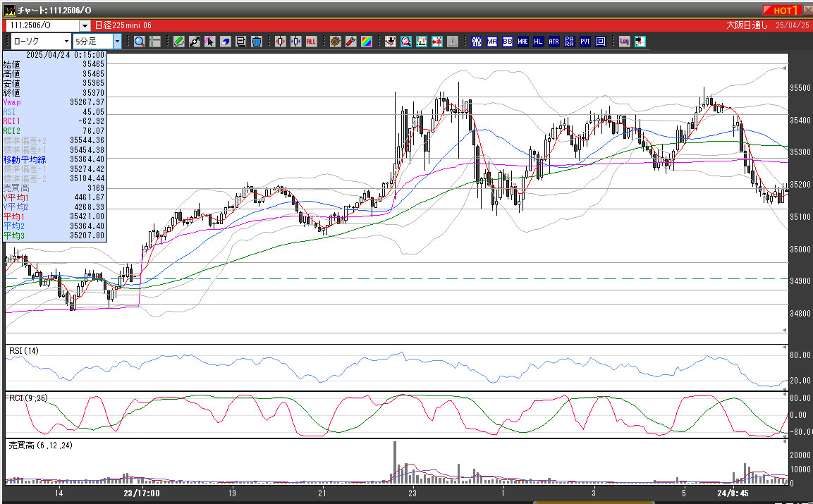Click the Log scale icon
The width and height of the screenshot is (813, 504).
(x=624, y=42)
